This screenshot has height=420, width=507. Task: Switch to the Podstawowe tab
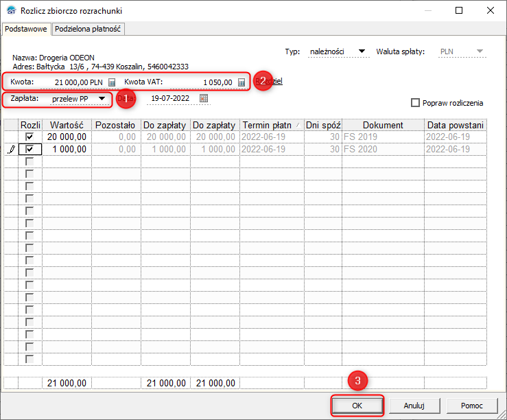click(x=26, y=29)
